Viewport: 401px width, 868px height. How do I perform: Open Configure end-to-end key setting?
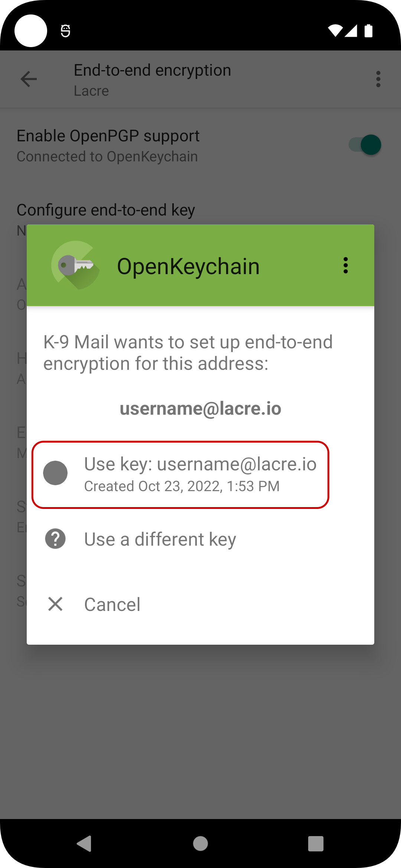106,210
